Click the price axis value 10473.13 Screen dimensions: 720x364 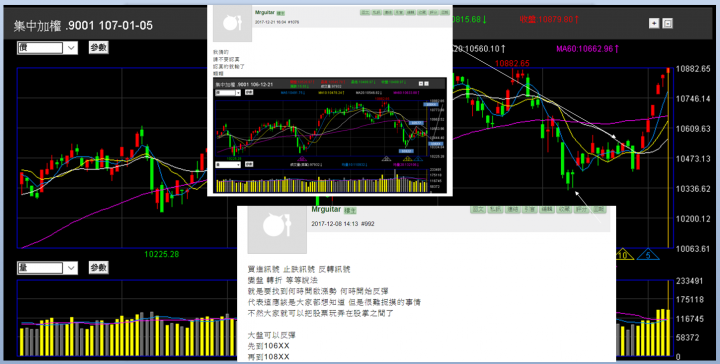point(693,158)
